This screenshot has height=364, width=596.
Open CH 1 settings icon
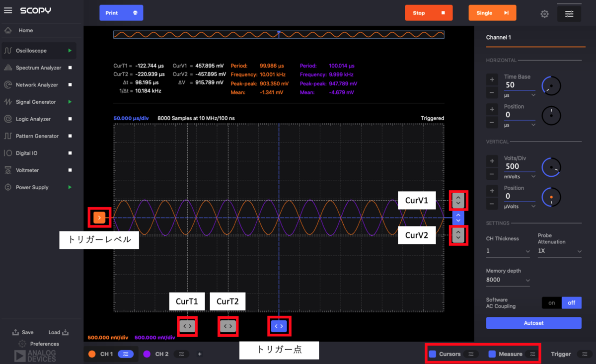126,354
